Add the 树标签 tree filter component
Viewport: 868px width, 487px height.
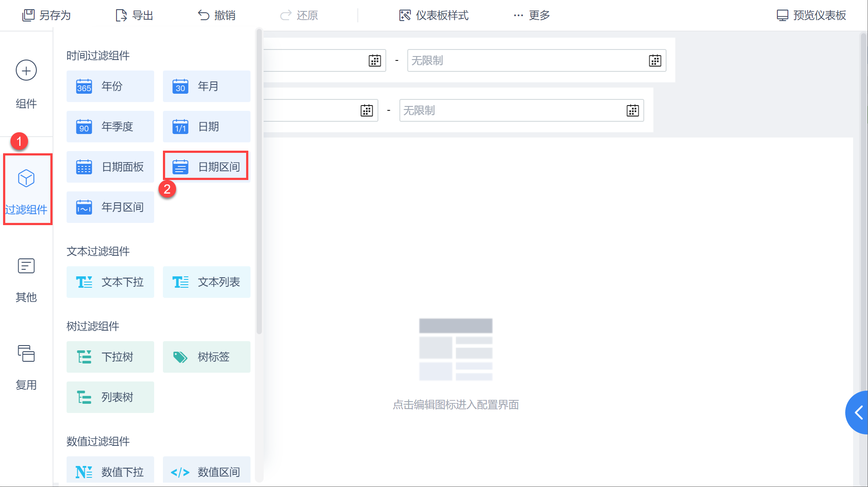(x=207, y=357)
